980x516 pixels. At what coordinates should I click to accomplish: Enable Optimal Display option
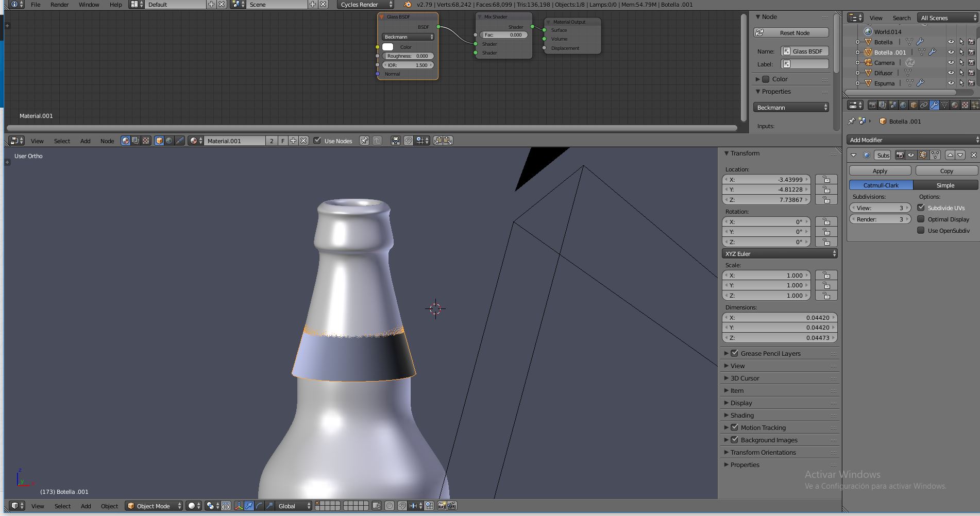point(921,219)
